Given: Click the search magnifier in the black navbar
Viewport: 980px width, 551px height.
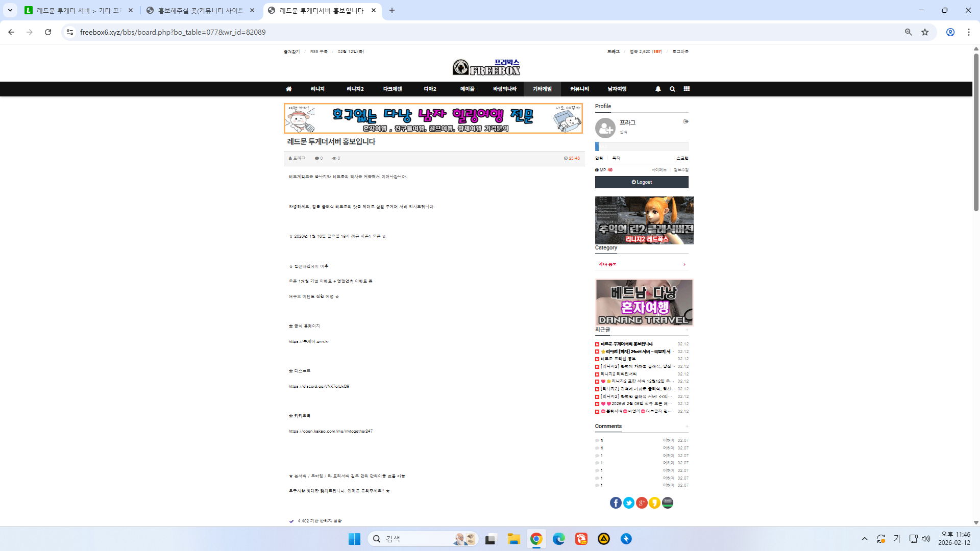Looking at the screenshot, I should 672,89.
